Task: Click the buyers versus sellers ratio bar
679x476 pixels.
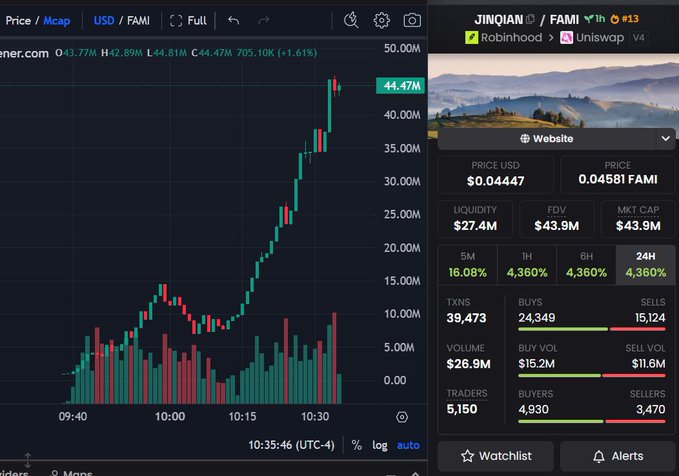Action: pyautogui.click(x=592, y=421)
